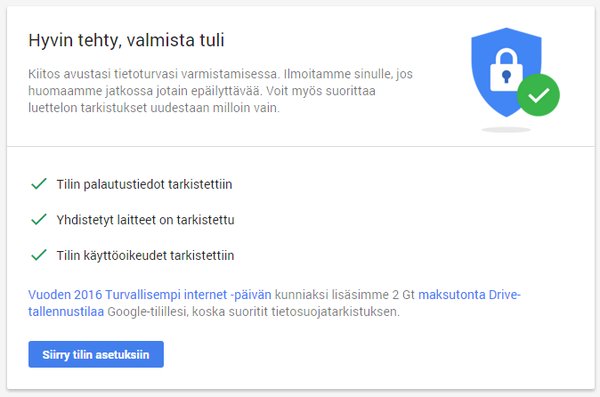Screen dimensions: 600x397
Task: Click the green circular checkmark badge
Action: (538, 95)
